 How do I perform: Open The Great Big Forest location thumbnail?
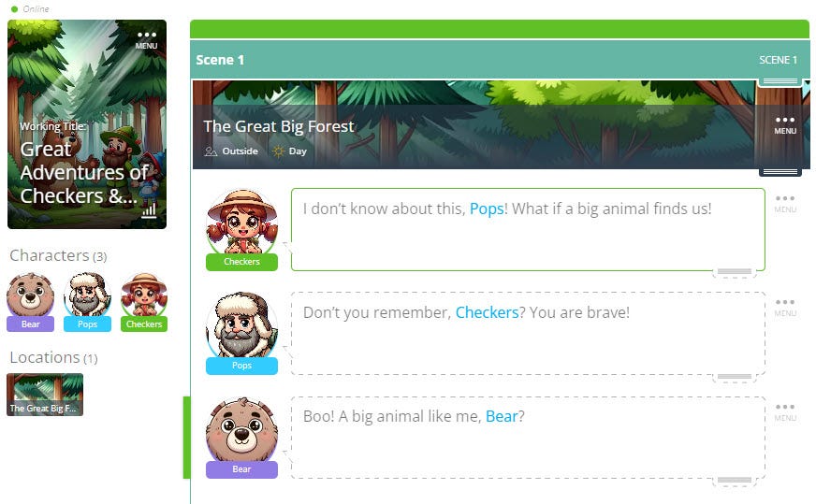pyautogui.click(x=45, y=395)
